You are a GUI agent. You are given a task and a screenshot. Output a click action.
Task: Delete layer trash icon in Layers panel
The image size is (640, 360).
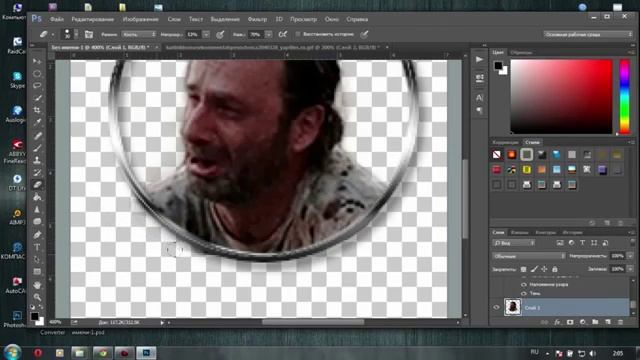620,322
